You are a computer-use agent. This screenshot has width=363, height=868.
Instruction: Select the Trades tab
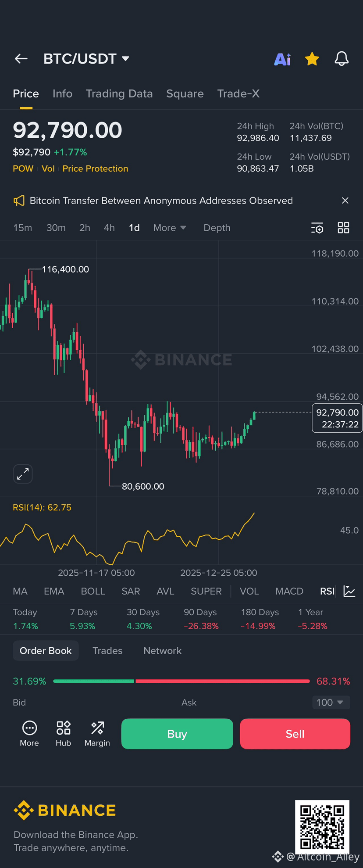[x=107, y=651]
